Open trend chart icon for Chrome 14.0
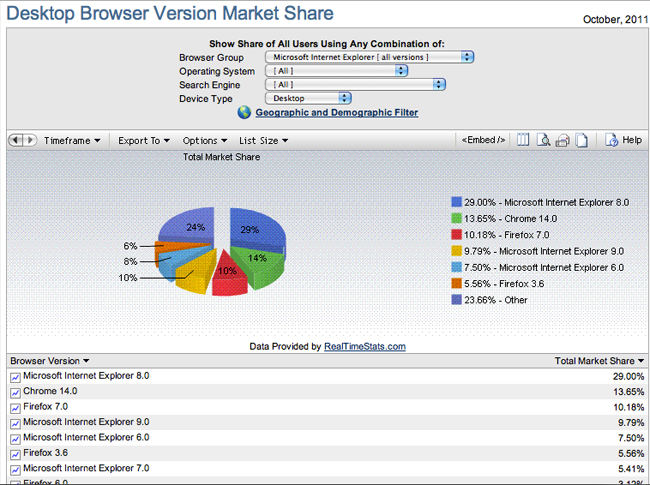The width and height of the screenshot is (650, 485). 15,393
